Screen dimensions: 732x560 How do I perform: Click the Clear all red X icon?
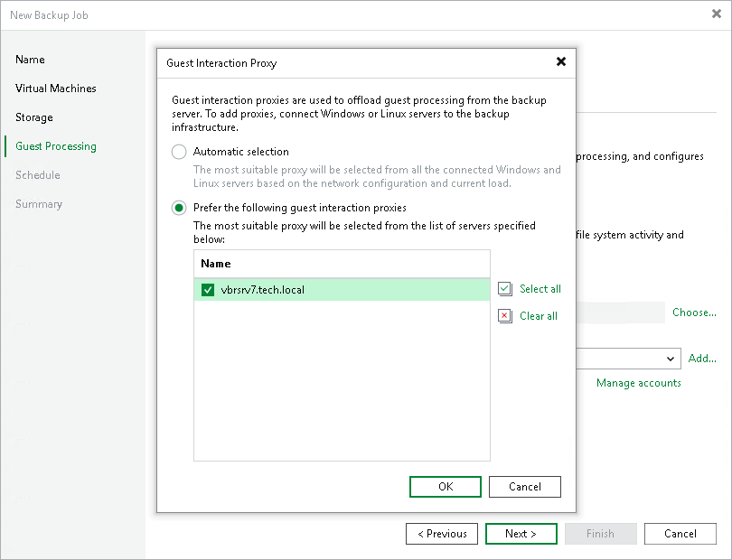(x=504, y=316)
